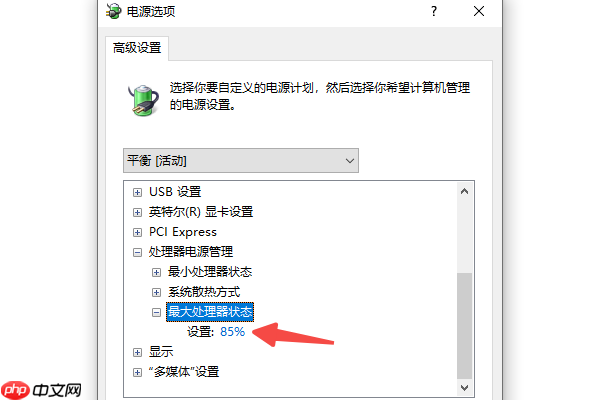Expand the USB 设置 node
This screenshot has height=400, width=600.
tap(137, 192)
